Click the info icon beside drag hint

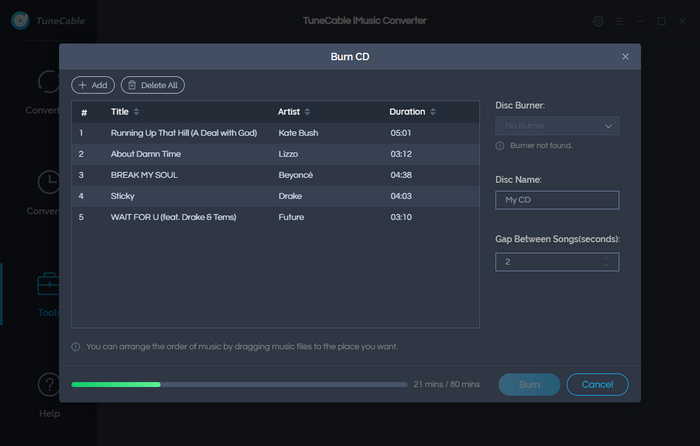[x=76, y=347]
